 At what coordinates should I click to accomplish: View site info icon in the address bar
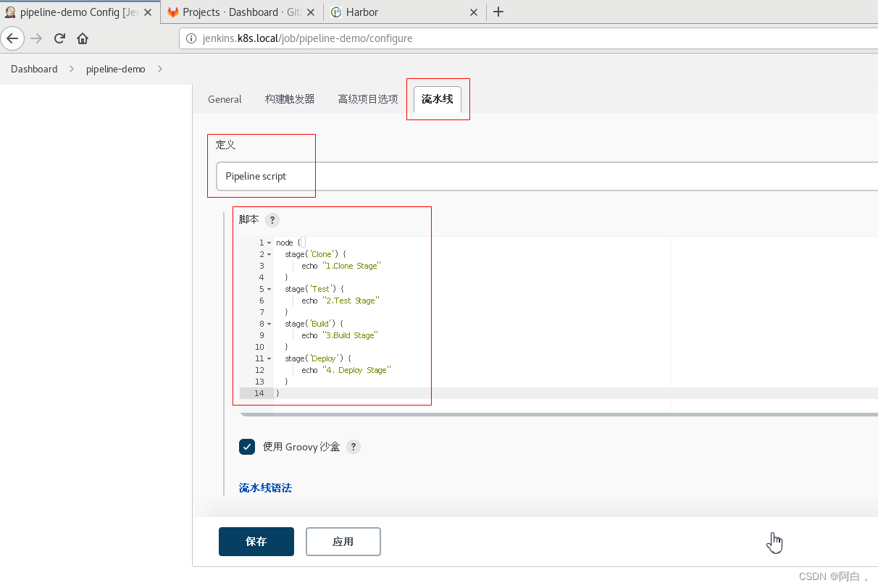[191, 38]
